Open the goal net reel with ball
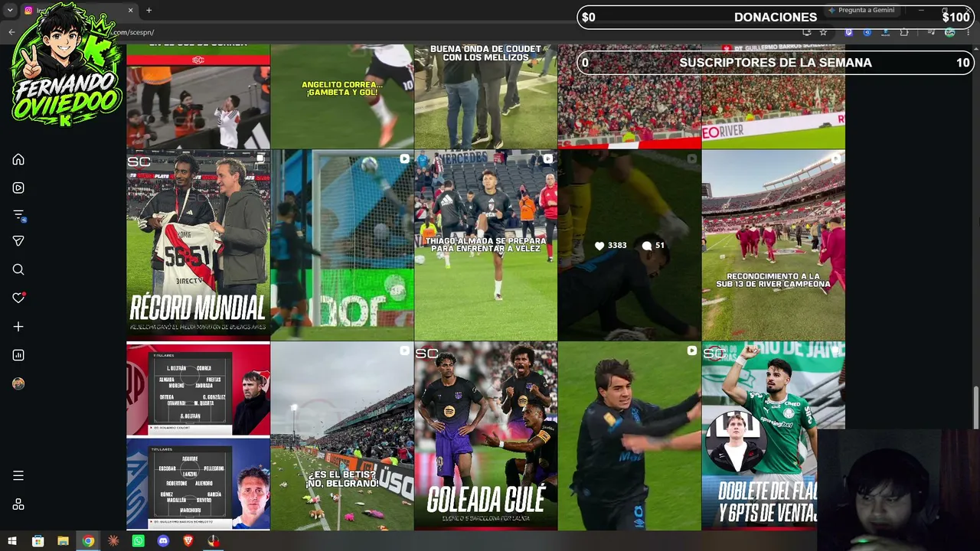This screenshot has height=551, width=980. (x=342, y=245)
